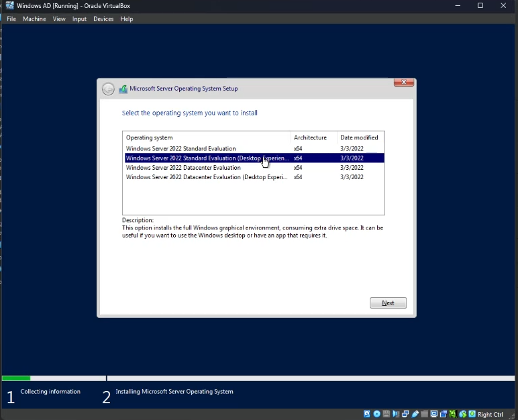Click the back arrow in Setup dialog
This screenshot has width=518, height=420.
[x=108, y=89]
